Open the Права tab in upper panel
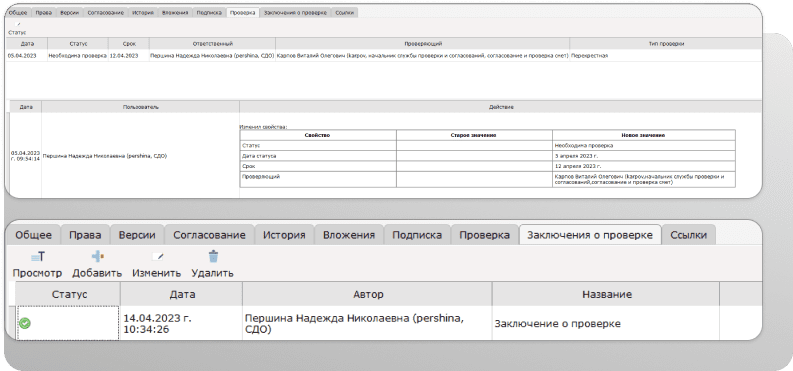793x371 pixels. coord(43,13)
